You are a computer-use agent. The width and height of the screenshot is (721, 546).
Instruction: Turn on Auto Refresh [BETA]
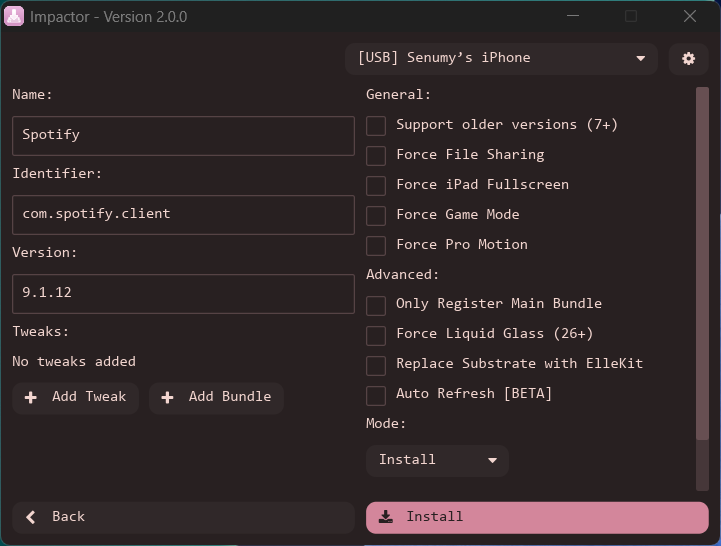pos(376,395)
